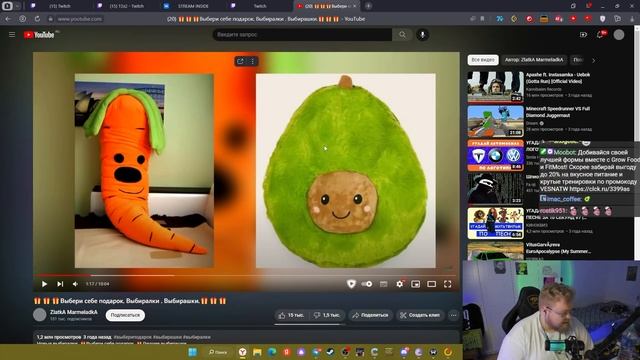Click the share arrow overlay atop the video
The width and height of the screenshot is (640, 360).
pyautogui.click(x=240, y=61)
